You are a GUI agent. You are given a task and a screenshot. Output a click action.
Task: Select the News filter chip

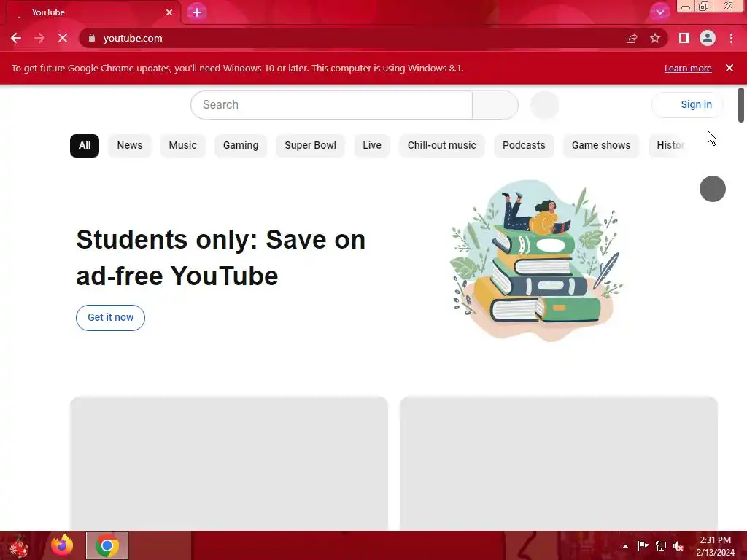pyautogui.click(x=130, y=145)
